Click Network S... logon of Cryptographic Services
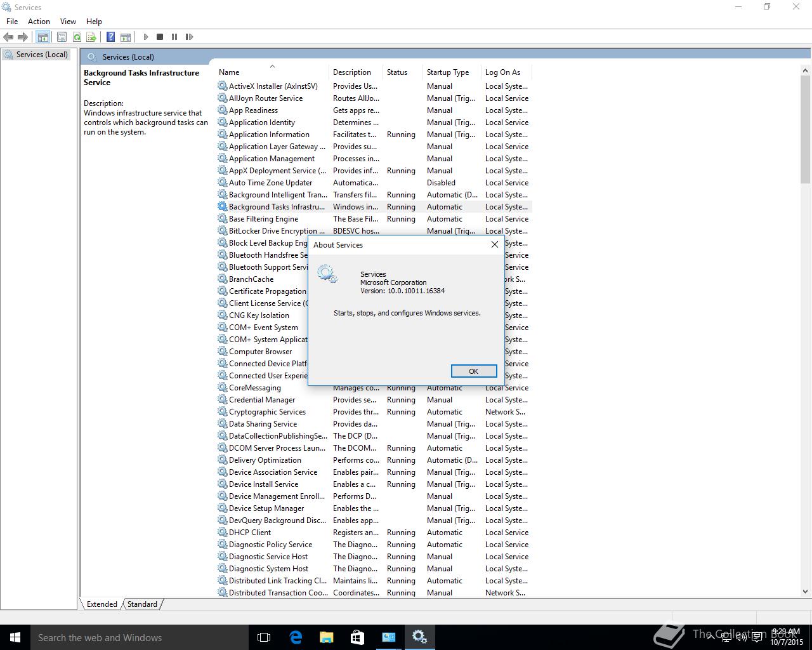Image resolution: width=812 pixels, height=650 pixels. click(505, 412)
